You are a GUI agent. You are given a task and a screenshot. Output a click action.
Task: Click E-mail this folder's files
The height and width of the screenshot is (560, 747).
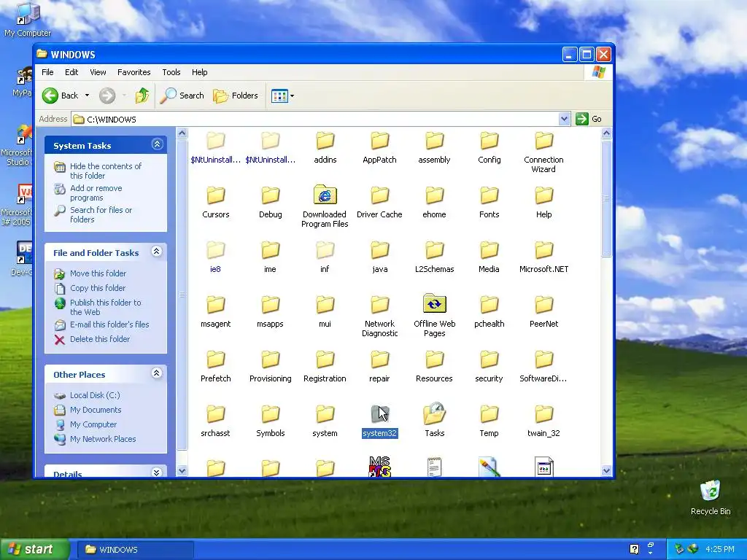point(109,324)
